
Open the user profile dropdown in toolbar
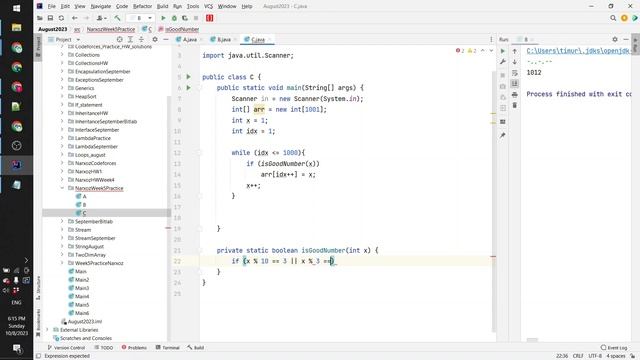click(101, 18)
